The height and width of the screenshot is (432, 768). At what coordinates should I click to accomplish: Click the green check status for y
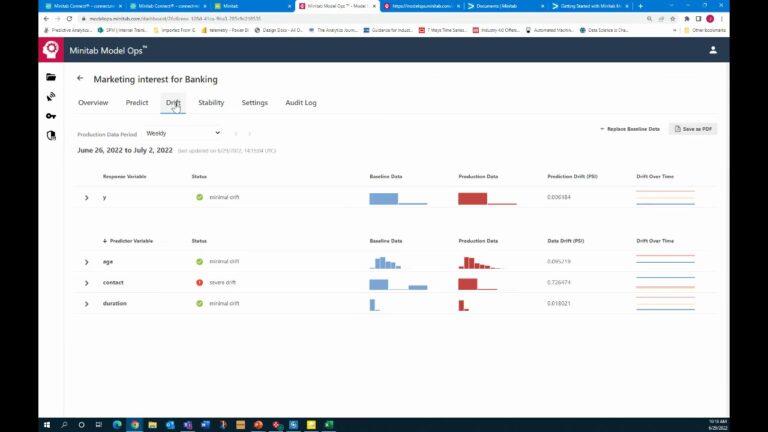tap(199, 197)
